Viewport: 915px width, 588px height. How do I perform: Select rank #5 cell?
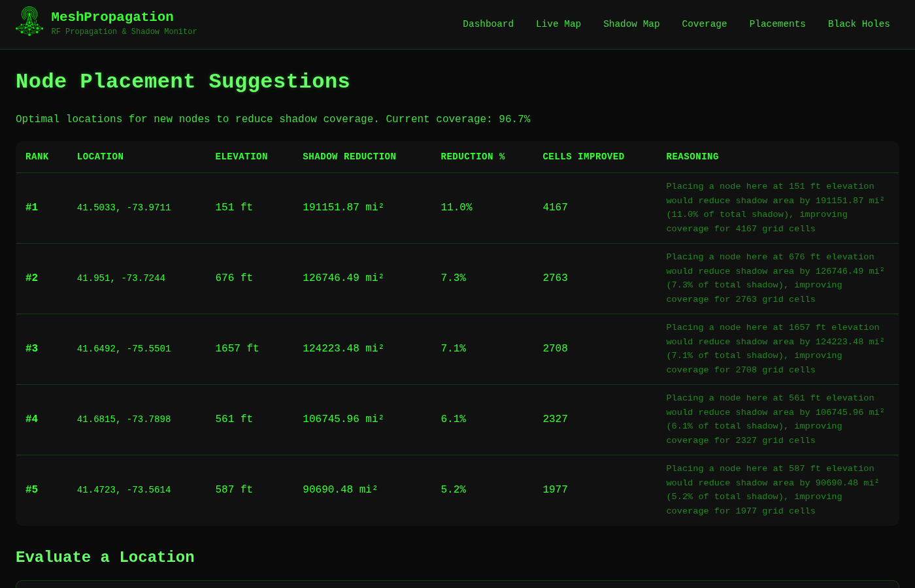32,490
